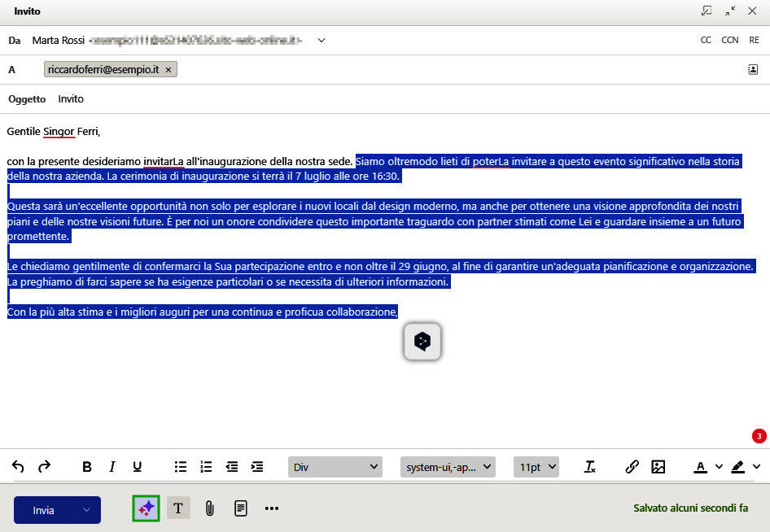Insert an image into the email
The height and width of the screenshot is (532, 770).
[658, 467]
